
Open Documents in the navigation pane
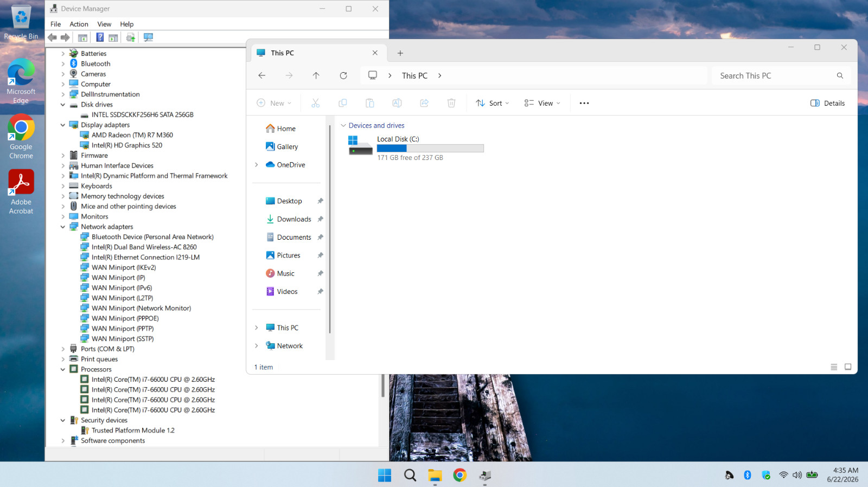(289, 238)
